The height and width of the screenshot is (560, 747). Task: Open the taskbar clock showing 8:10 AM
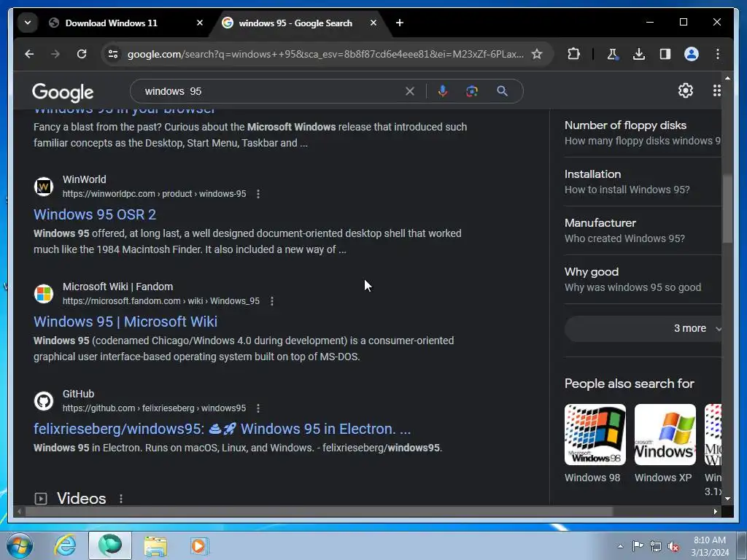tap(710, 546)
